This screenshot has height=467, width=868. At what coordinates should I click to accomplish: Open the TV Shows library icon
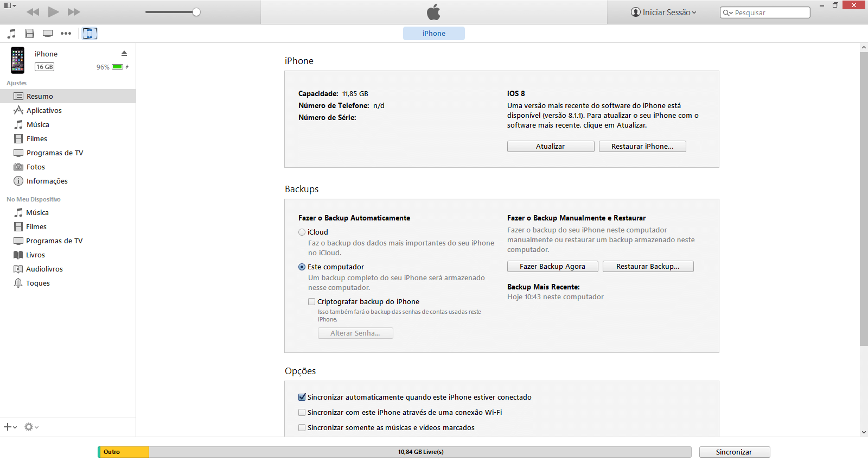point(48,34)
